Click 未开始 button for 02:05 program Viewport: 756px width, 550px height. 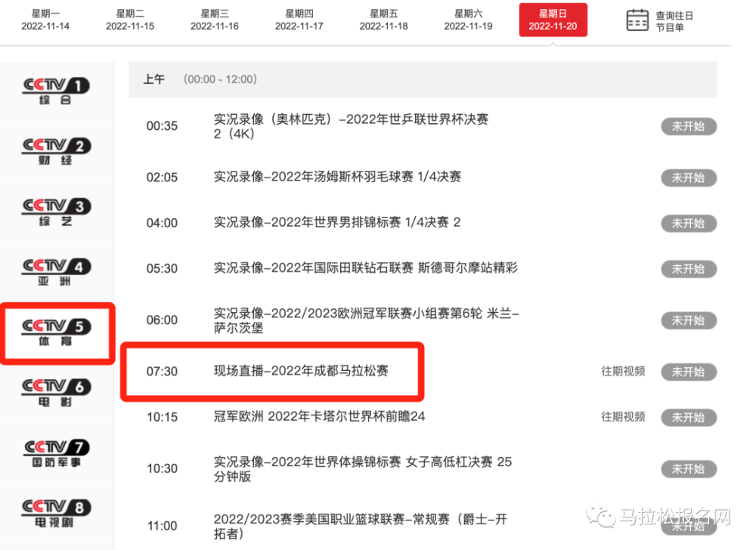[689, 178]
